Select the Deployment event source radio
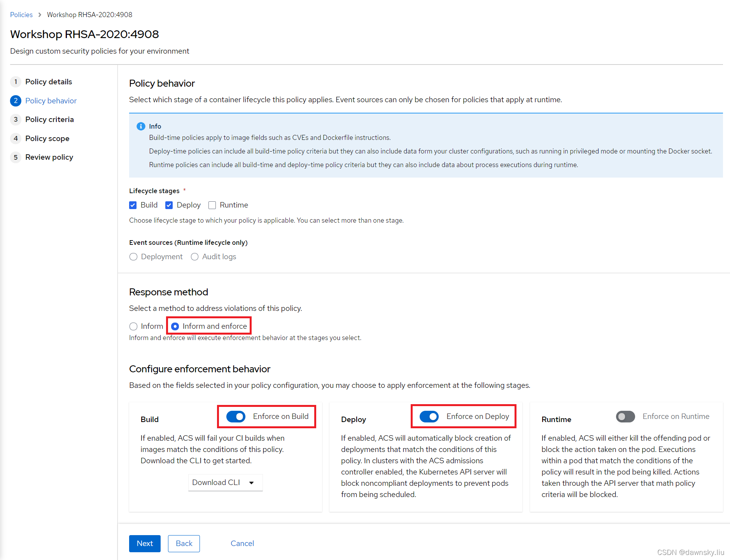The height and width of the screenshot is (560, 730). click(133, 257)
